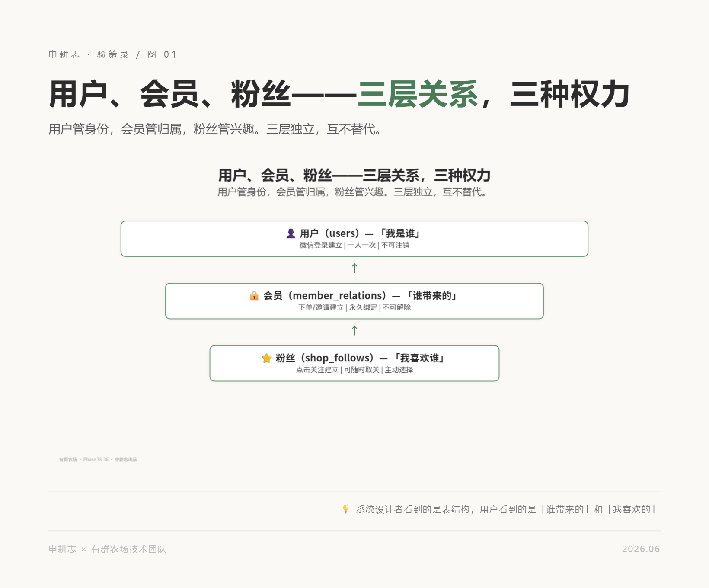
Task: Click the text 微信登录建立
Action: (321, 245)
